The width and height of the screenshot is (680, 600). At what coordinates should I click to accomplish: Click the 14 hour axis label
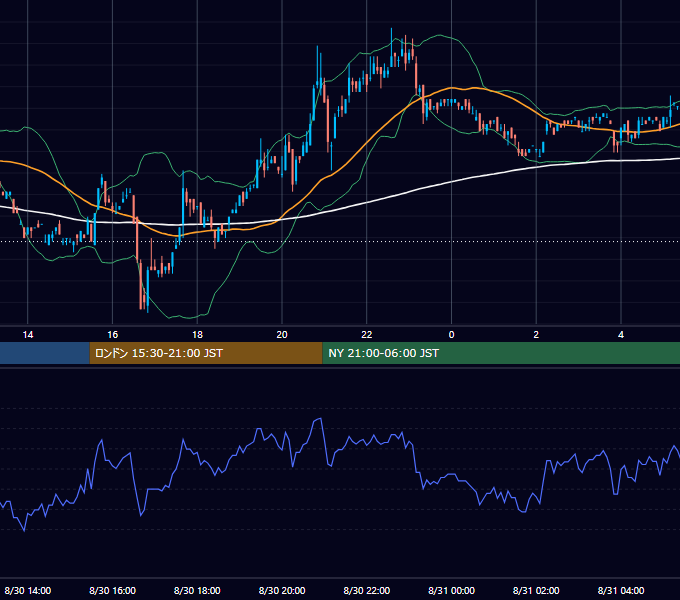[x=28, y=335]
